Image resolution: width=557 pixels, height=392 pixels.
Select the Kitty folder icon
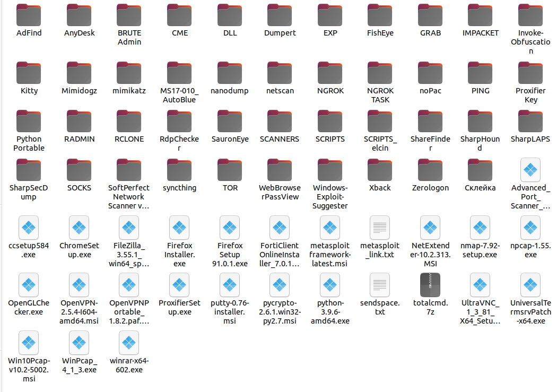pyautogui.click(x=29, y=73)
